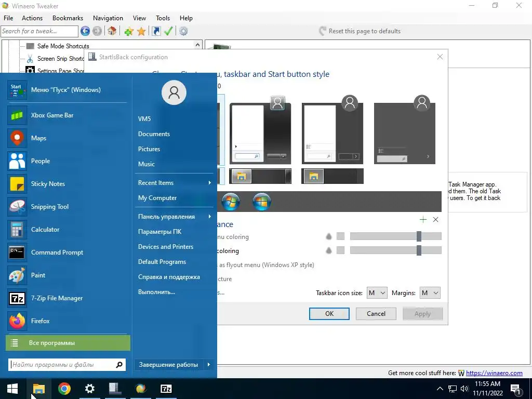
Task: Click add bookmark star with plus
Action: [129, 32]
